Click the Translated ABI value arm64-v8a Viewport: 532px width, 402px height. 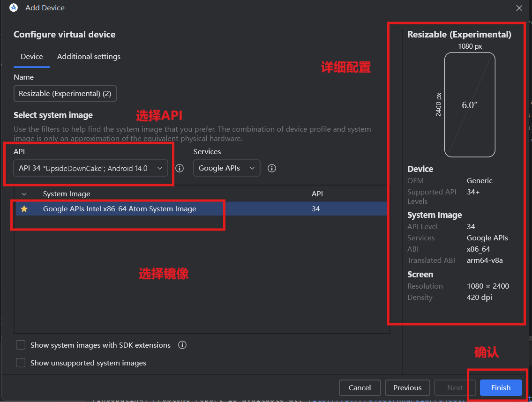[x=485, y=261]
